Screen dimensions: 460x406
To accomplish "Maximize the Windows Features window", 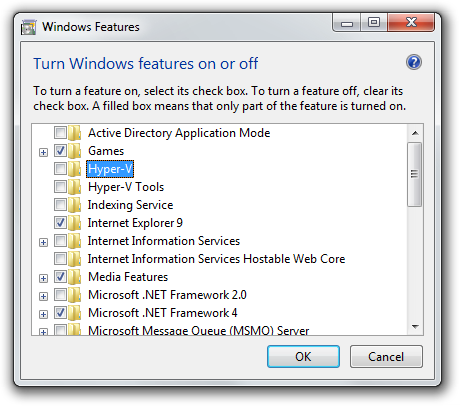I will tap(374, 23).
